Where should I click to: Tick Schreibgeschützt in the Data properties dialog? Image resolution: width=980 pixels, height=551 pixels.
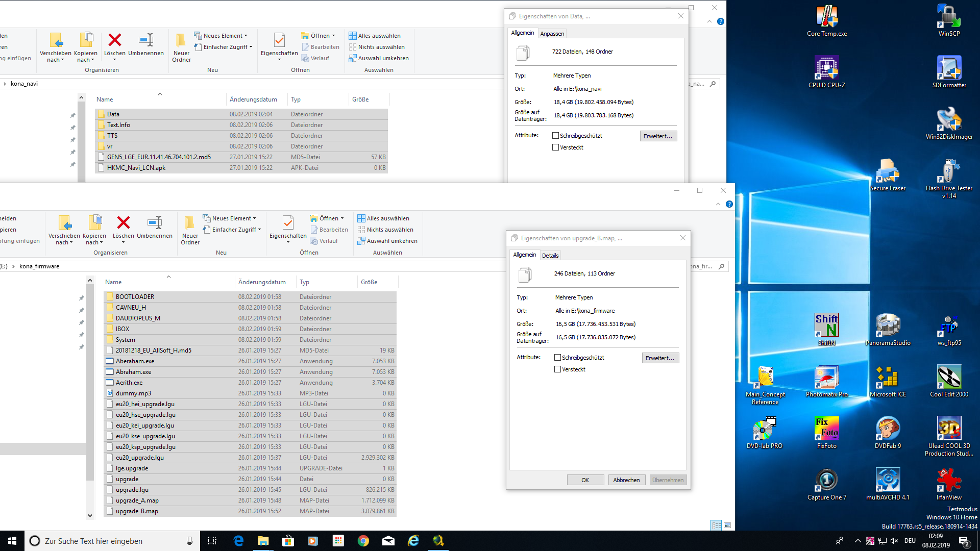click(x=555, y=136)
